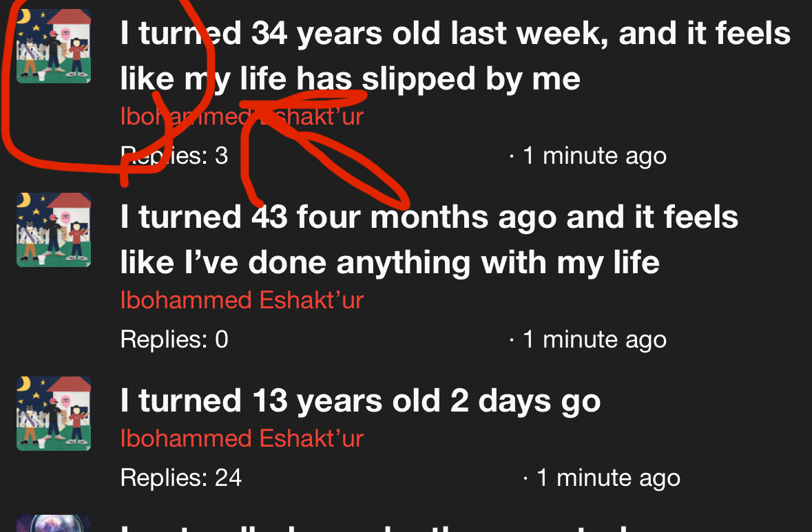Click the crescent moon in the 43 thread avatar
The width and height of the screenshot is (812, 532).
(24, 200)
